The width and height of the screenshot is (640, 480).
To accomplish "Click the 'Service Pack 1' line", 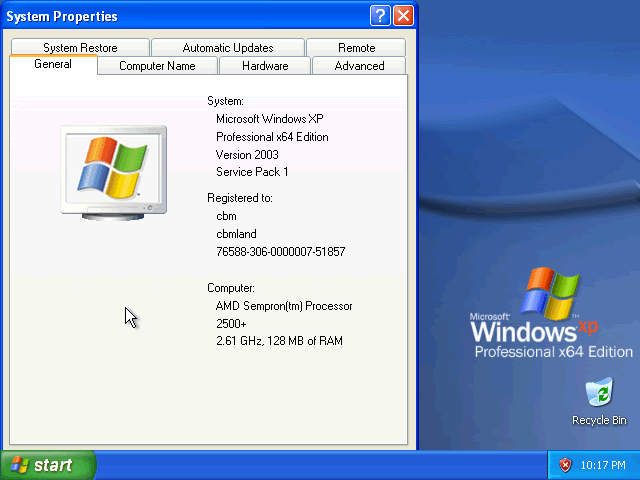I will (252, 172).
